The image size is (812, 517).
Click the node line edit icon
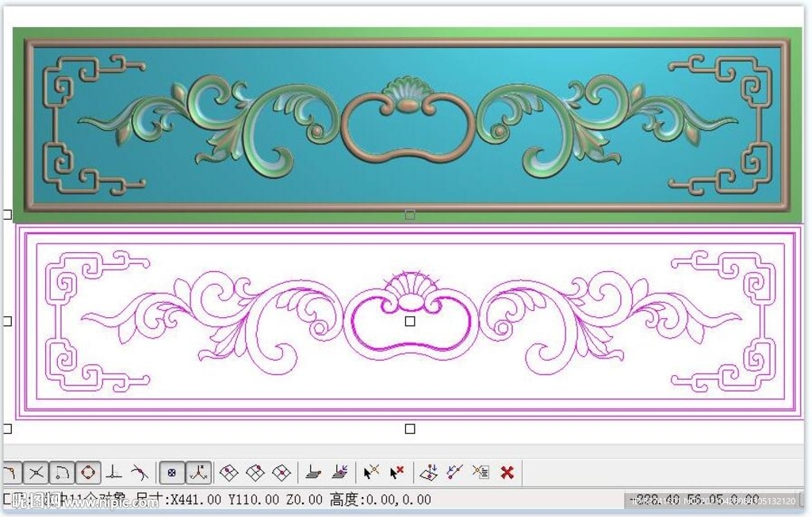pyautogui.click(x=454, y=473)
